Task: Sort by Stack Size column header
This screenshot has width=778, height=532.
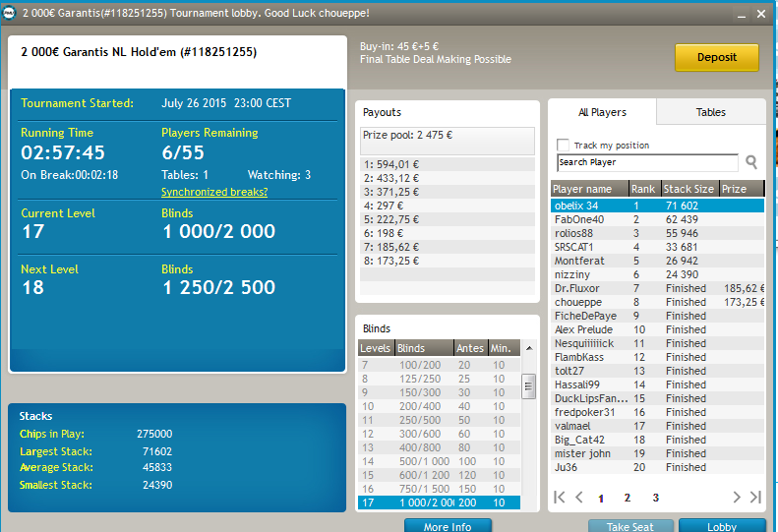Action: point(690,189)
